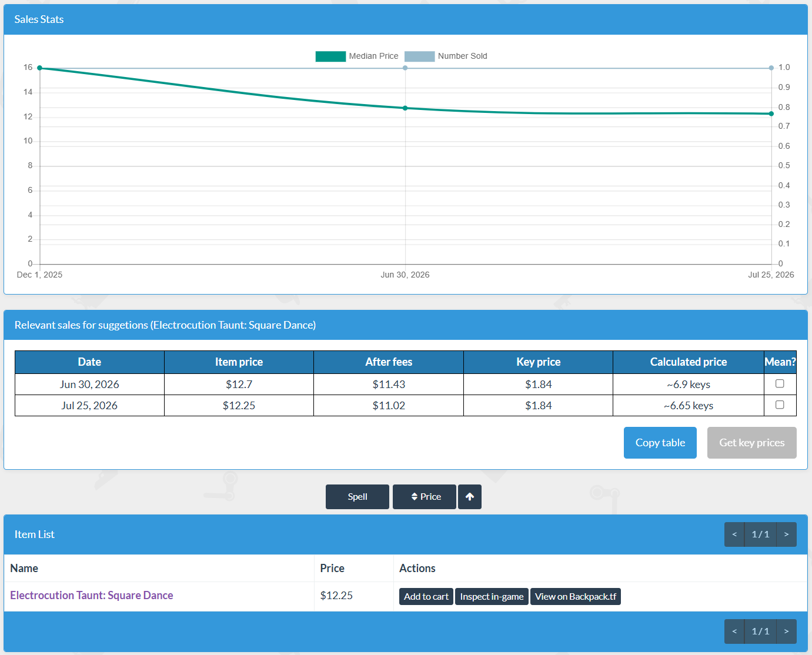
Task: Click the Jun 30, 2026 number sold point
Action: coord(405,68)
